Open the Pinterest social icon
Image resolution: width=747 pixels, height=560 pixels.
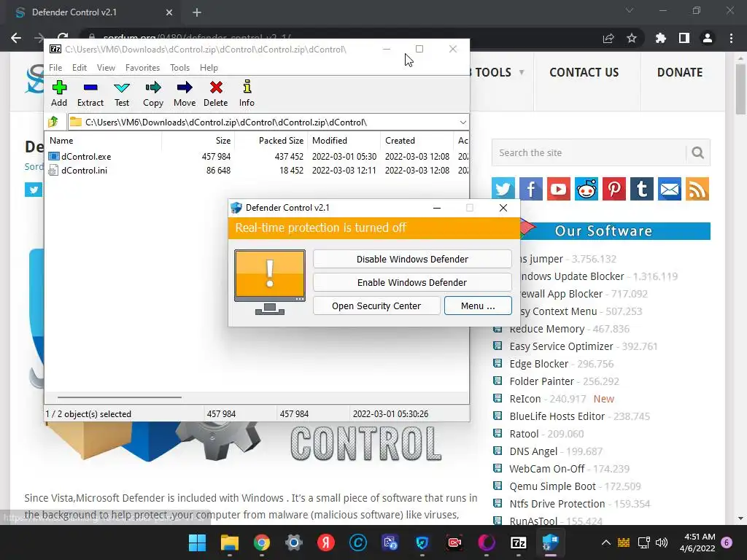pyautogui.click(x=614, y=189)
